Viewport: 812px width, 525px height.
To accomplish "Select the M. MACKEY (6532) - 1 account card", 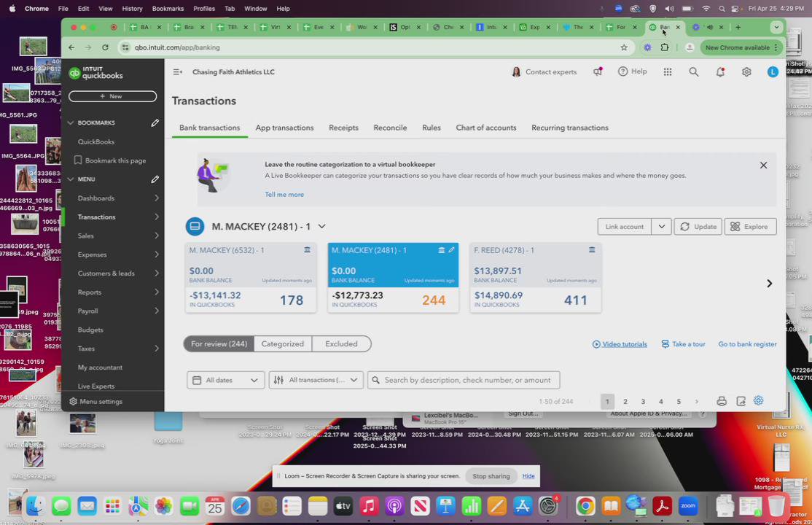I will coord(251,278).
